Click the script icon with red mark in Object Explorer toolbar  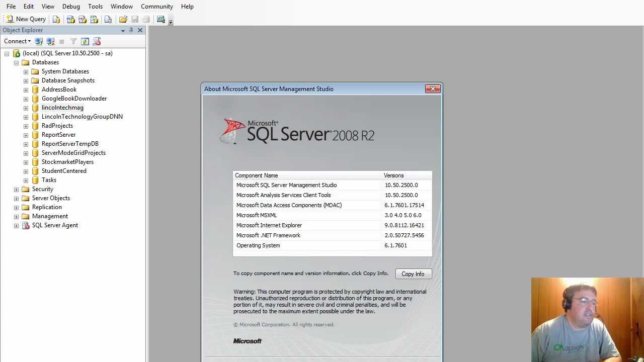[x=97, y=41]
